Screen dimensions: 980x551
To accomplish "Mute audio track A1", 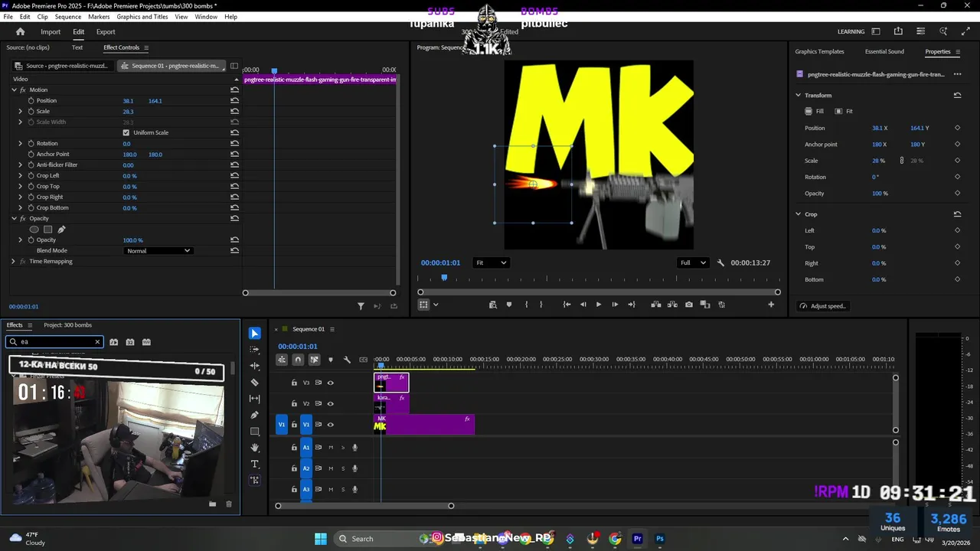I will click(x=331, y=448).
